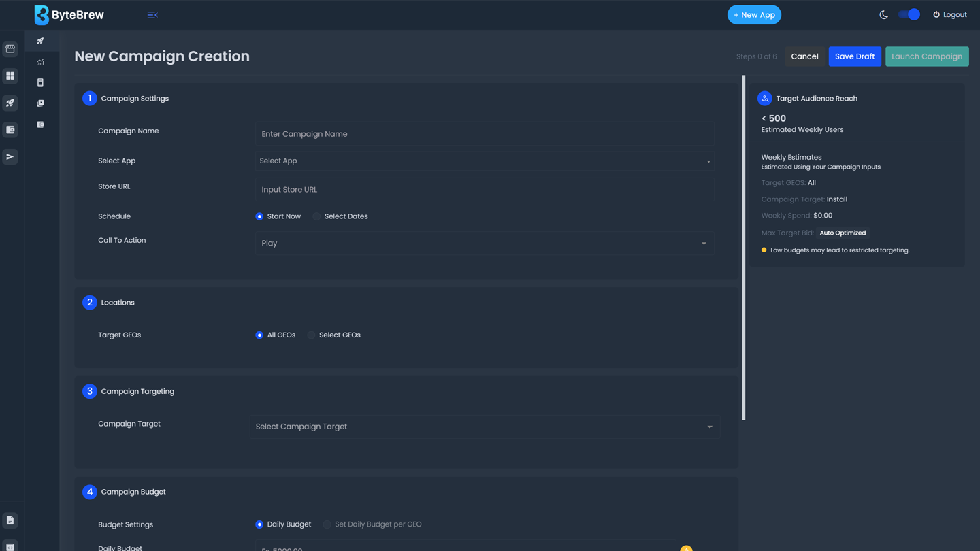Viewport: 980px width, 551px height.
Task: Collapse sidebar using the hamburger menu icon
Action: coord(152,15)
